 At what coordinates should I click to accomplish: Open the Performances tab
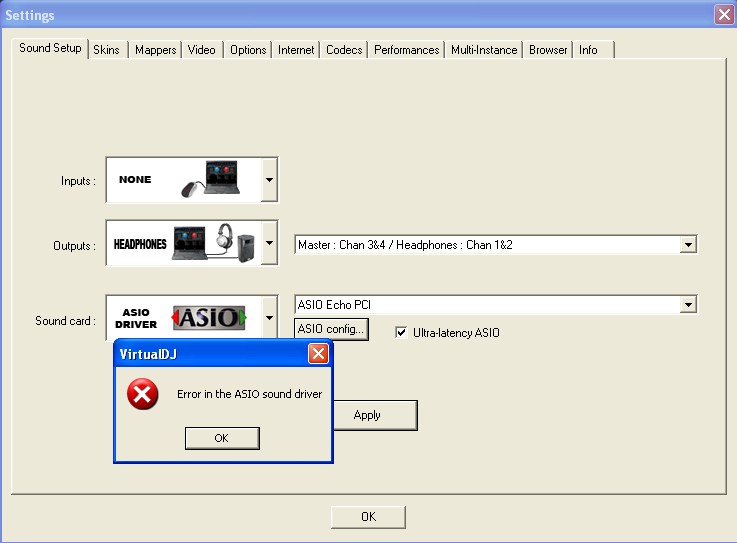(x=407, y=50)
